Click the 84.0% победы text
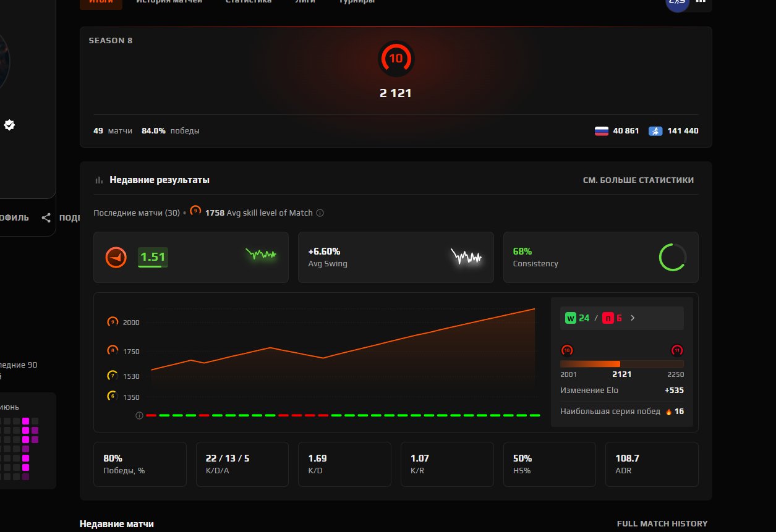 (171, 131)
